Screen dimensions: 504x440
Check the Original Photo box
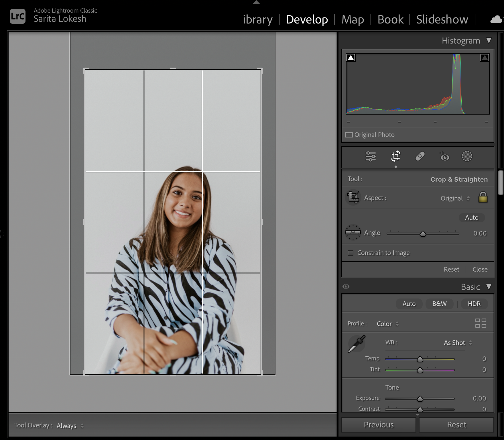pyautogui.click(x=349, y=135)
